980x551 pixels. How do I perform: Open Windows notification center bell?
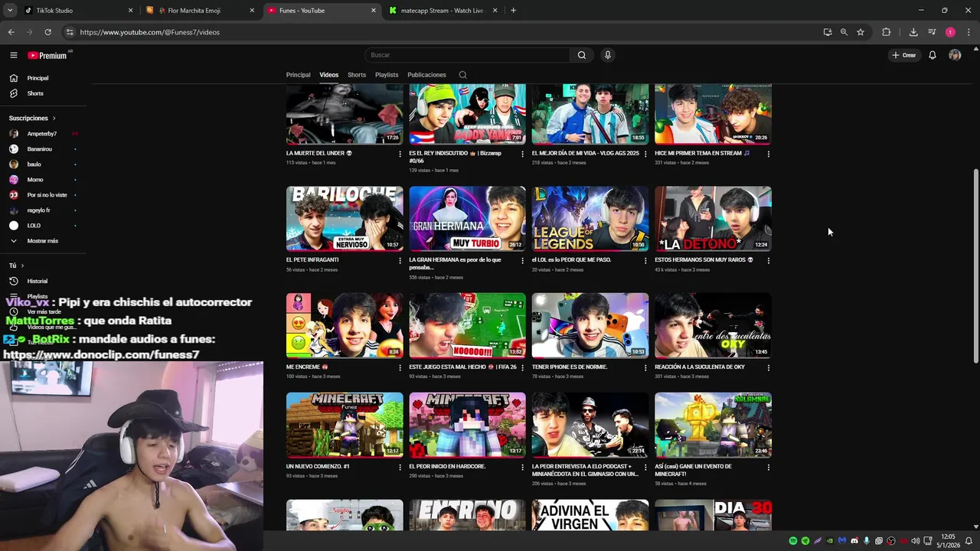[969, 541]
